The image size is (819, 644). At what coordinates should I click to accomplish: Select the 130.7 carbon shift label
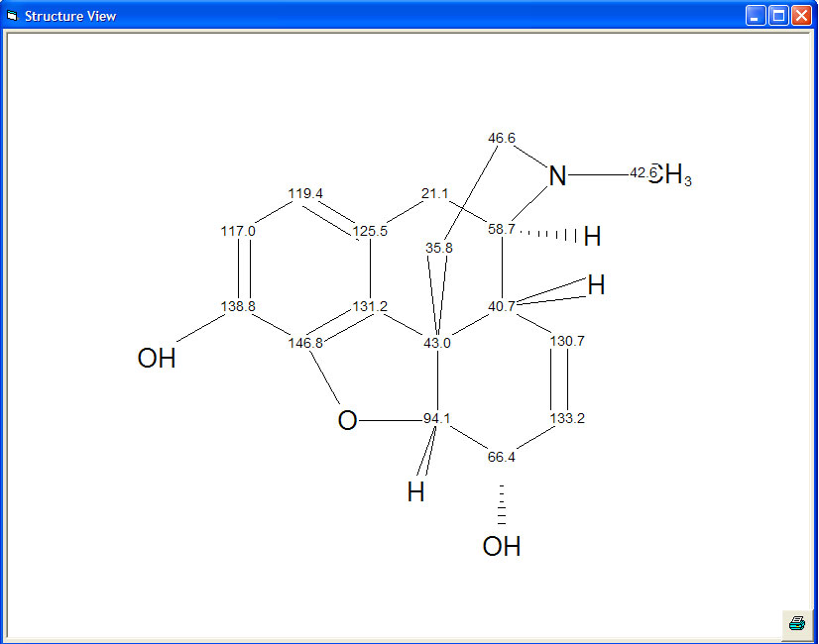tap(567, 341)
